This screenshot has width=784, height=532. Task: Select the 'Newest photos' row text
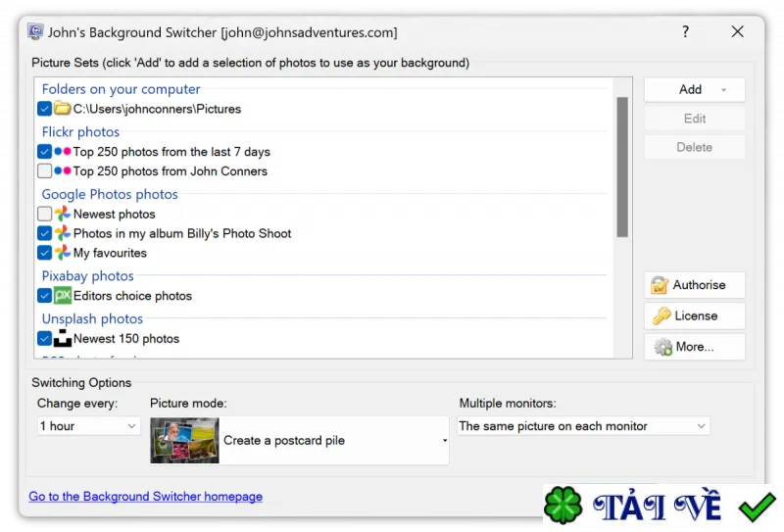(x=114, y=214)
